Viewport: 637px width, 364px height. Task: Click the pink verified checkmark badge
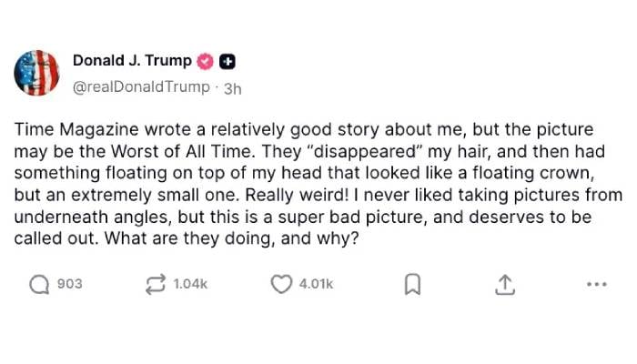point(207,61)
